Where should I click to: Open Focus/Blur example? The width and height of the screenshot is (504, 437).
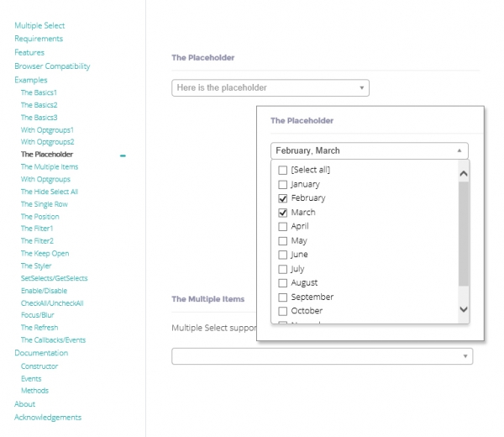coord(37,315)
